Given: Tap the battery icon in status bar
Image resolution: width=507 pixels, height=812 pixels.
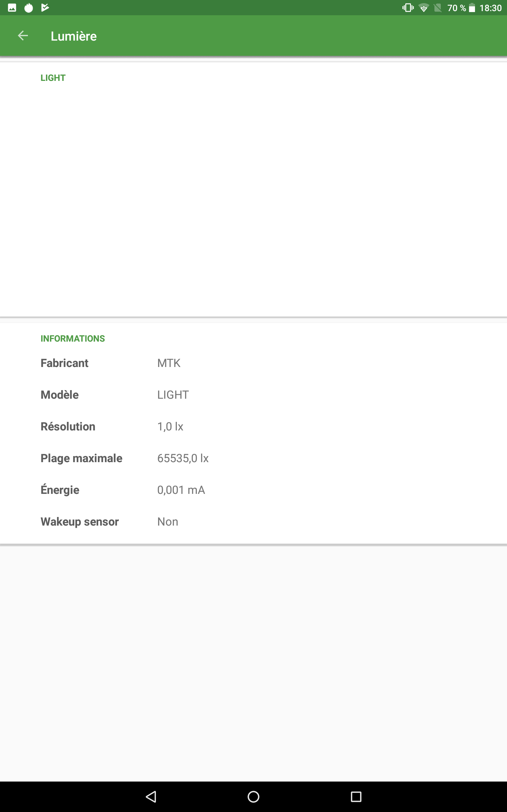Looking at the screenshot, I should 472,8.
